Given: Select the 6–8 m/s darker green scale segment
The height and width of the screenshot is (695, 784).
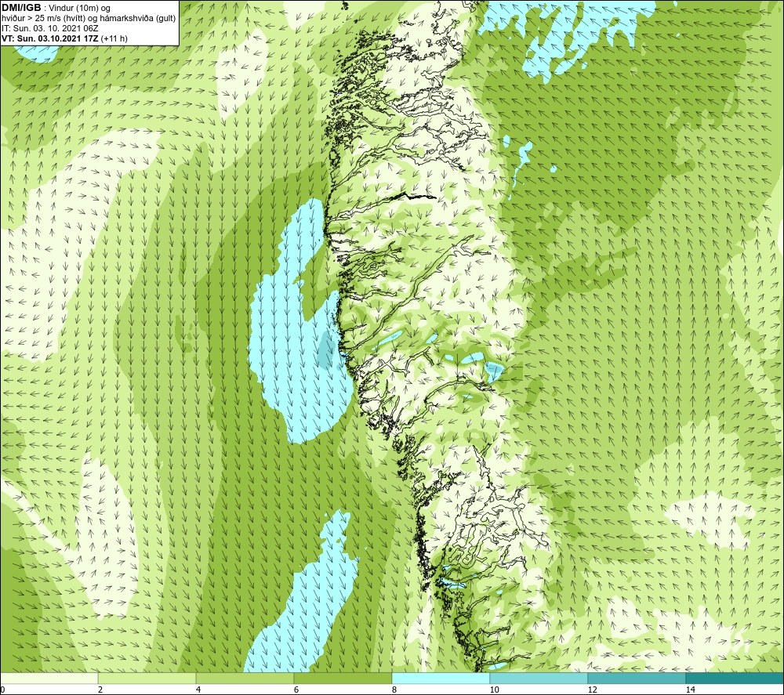Looking at the screenshot, I should 343,679.
